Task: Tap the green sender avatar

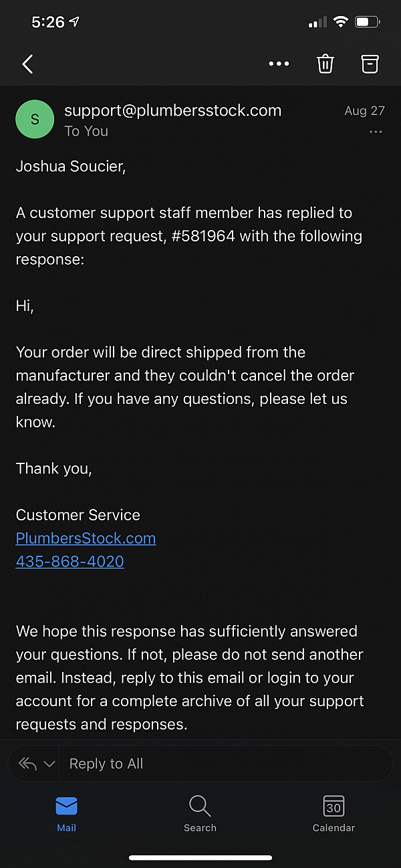Action: pyautogui.click(x=35, y=120)
